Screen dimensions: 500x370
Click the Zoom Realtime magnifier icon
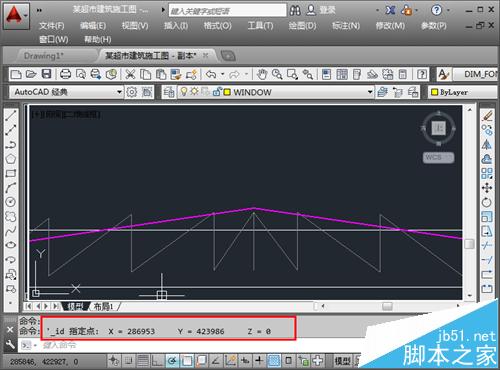click(277, 74)
